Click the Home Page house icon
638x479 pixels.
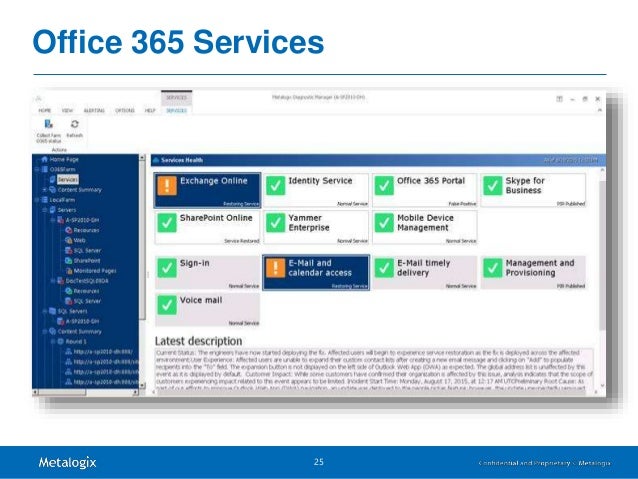click(x=44, y=159)
